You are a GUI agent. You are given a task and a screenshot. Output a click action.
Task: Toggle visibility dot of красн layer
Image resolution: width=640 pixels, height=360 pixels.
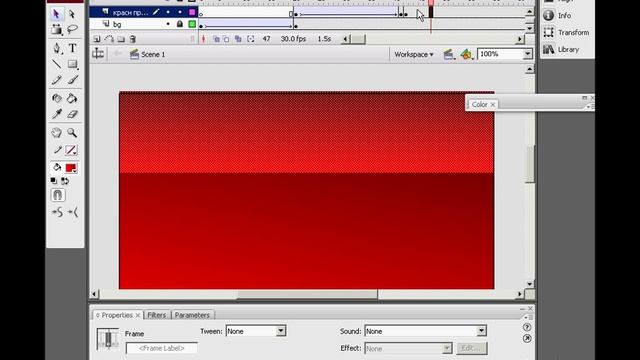[168, 12]
